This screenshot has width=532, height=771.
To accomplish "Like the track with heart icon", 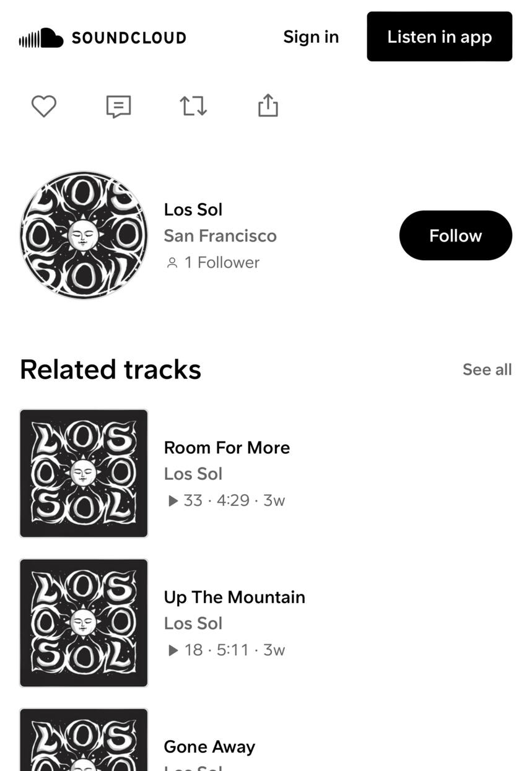I will [x=44, y=107].
